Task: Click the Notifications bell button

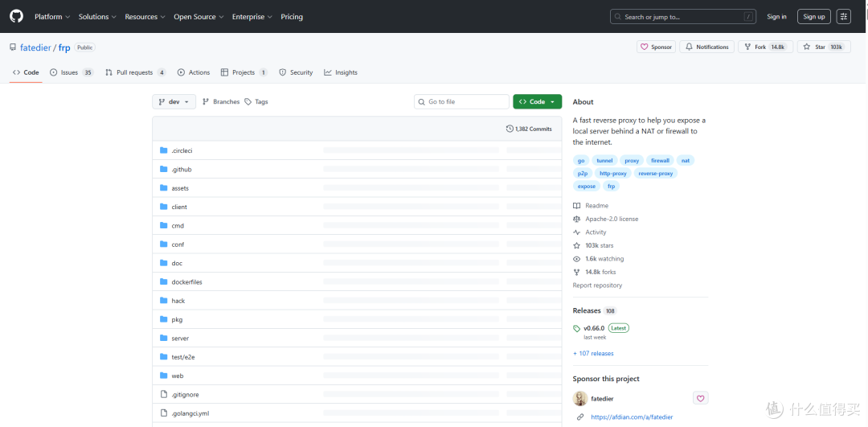Action: pyautogui.click(x=707, y=47)
